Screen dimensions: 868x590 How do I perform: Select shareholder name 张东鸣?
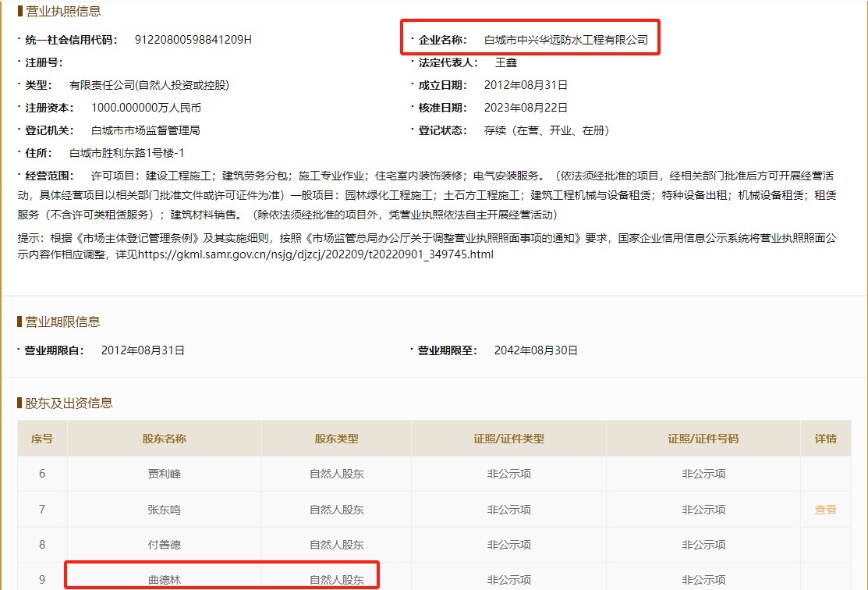click(165, 510)
